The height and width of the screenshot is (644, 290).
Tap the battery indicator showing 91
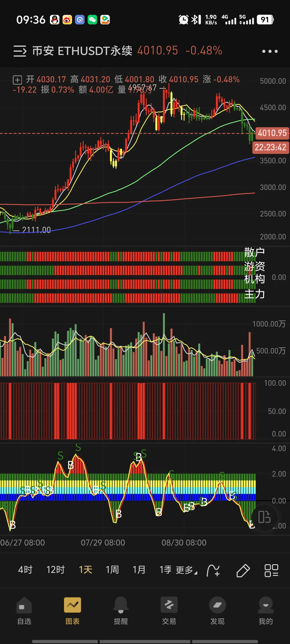pos(265,20)
